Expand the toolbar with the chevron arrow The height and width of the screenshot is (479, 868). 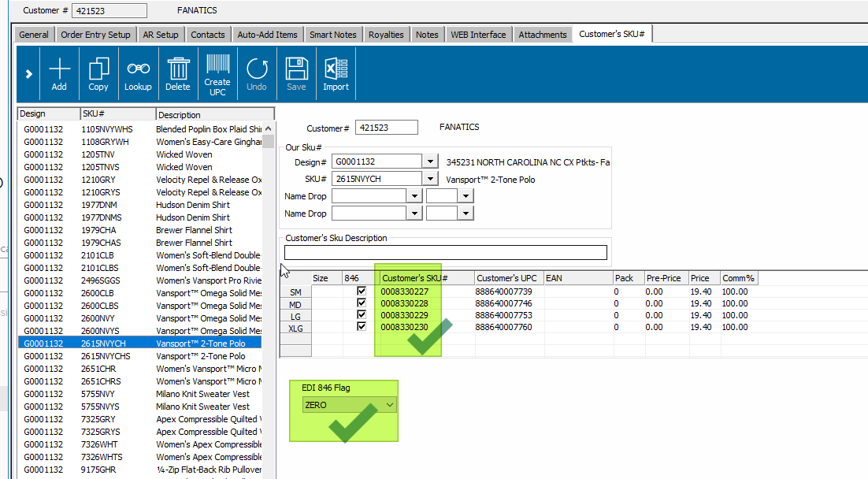29,73
